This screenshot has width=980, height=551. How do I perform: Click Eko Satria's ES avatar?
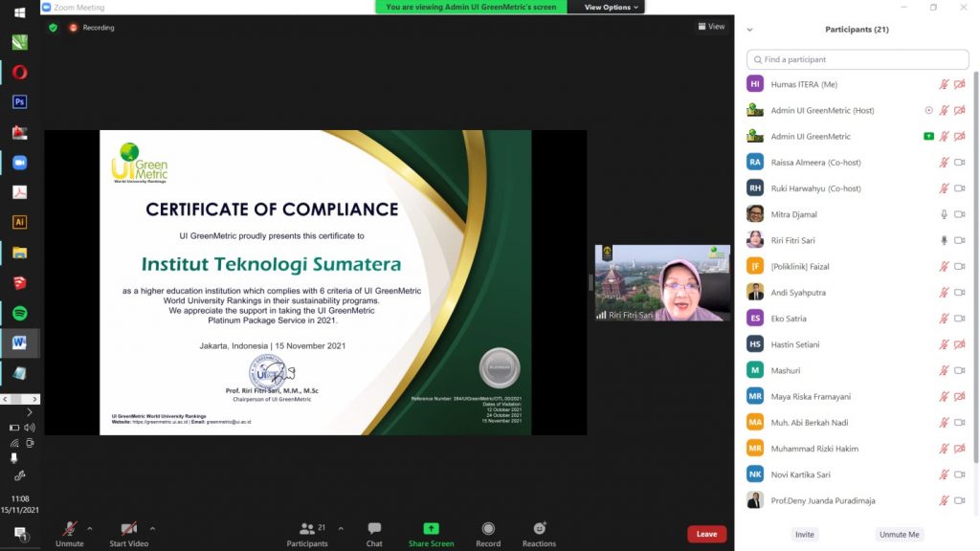[755, 318]
